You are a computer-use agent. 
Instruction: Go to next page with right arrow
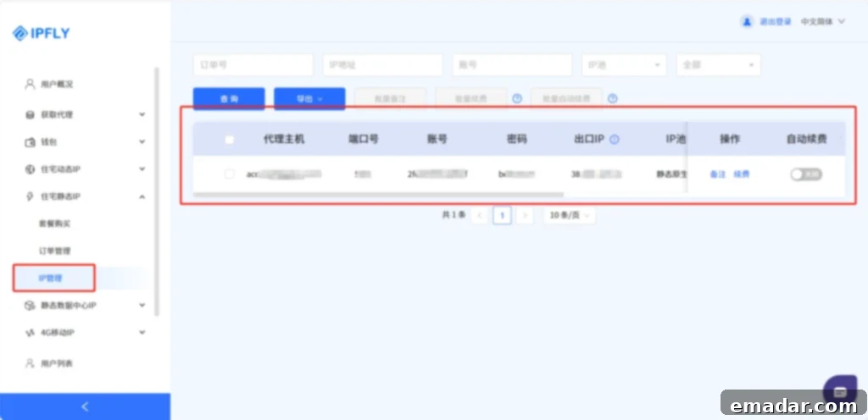pos(525,215)
